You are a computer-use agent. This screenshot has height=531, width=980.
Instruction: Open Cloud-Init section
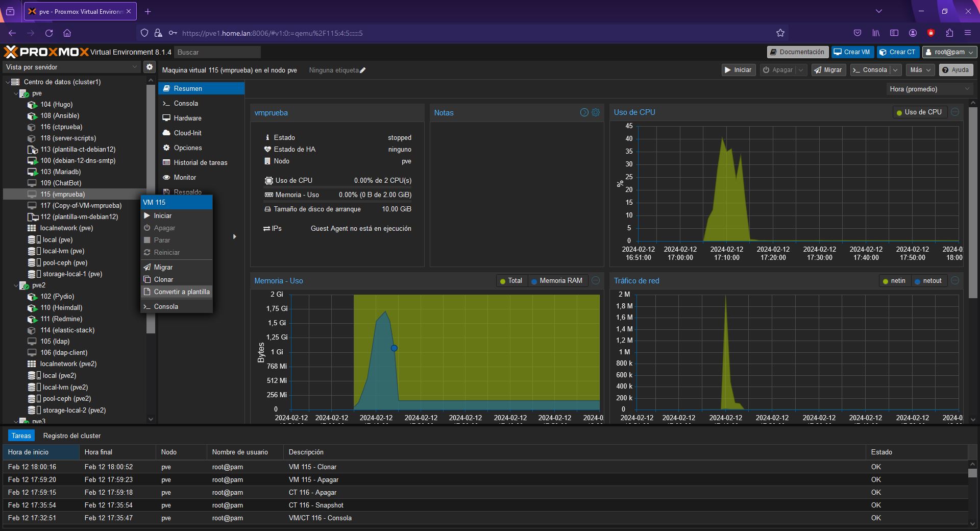(x=201, y=133)
